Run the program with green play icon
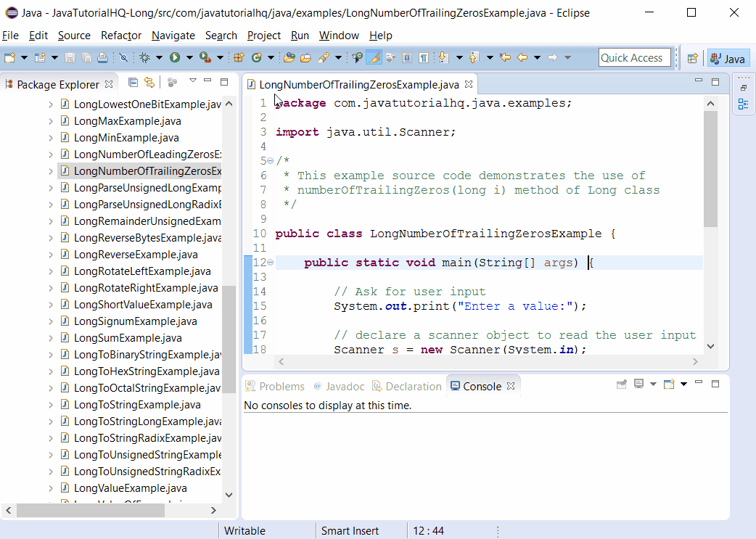The width and height of the screenshot is (756, 539). coord(175,58)
